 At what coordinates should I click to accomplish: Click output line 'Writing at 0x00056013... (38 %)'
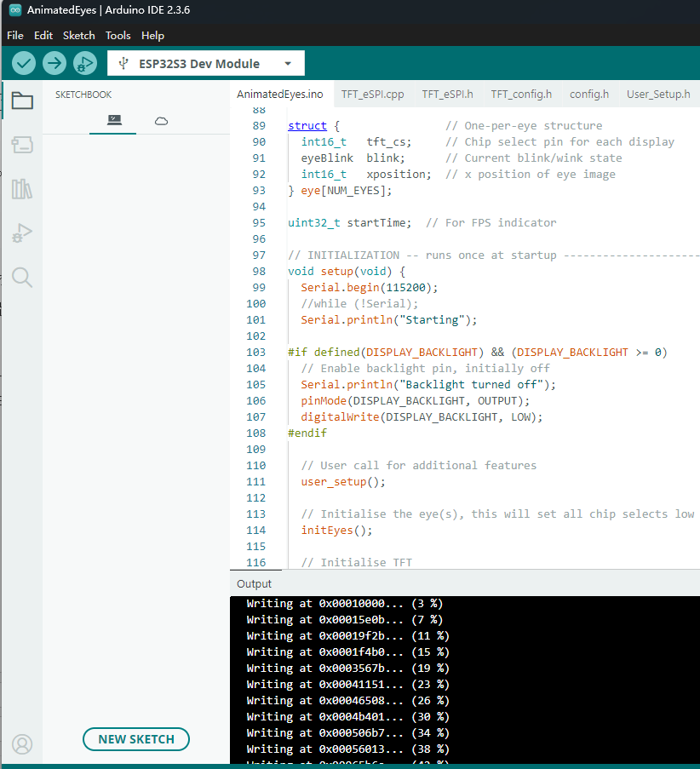(347, 749)
